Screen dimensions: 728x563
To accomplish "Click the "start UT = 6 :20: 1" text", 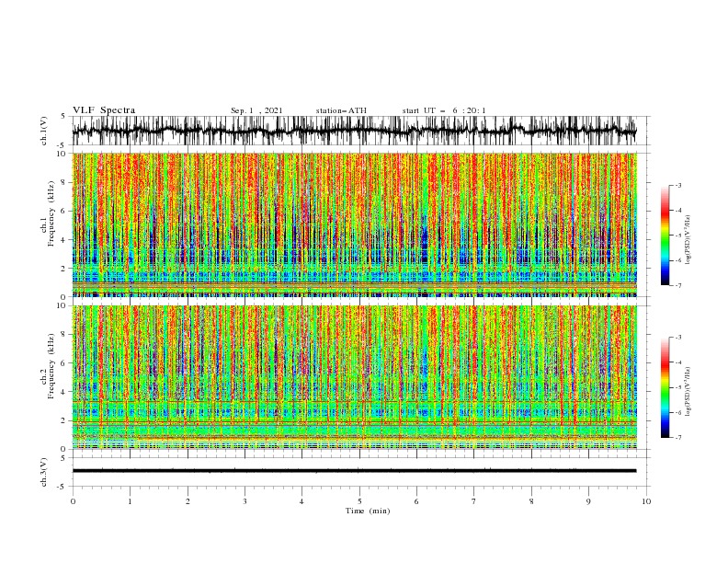I will tap(444, 110).
